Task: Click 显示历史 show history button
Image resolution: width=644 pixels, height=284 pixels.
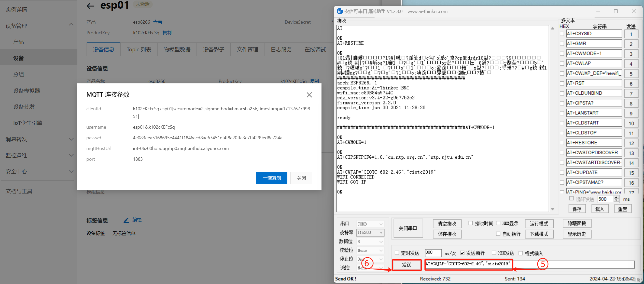Action: click(x=577, y=234)
